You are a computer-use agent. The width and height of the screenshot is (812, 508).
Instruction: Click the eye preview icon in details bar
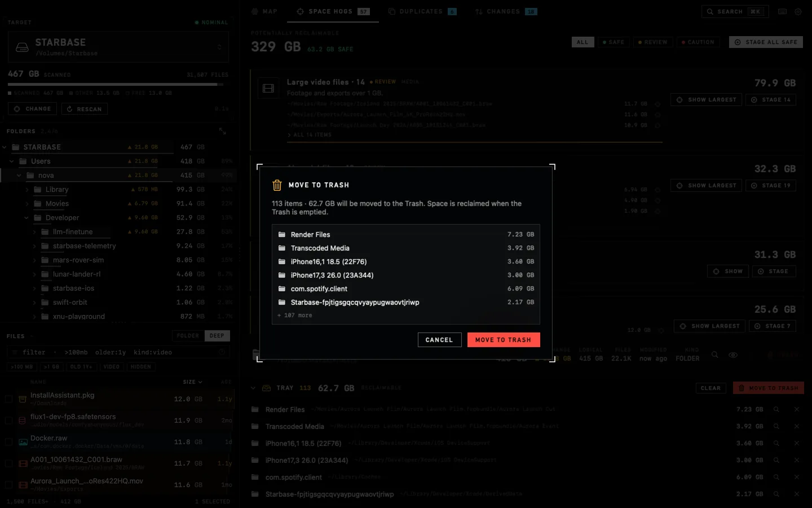click(733, 355)
